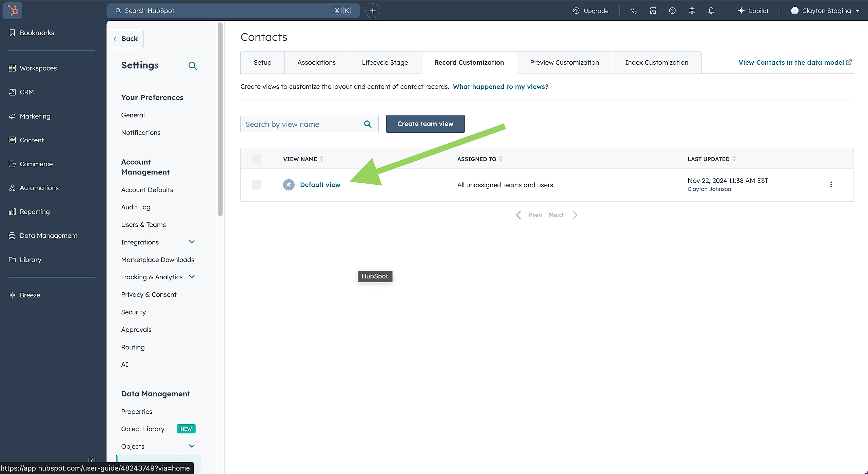Viewport: 868px width, 474px height.
Task: Open Clayton Staging account dropdown
Action: (826, 11)
